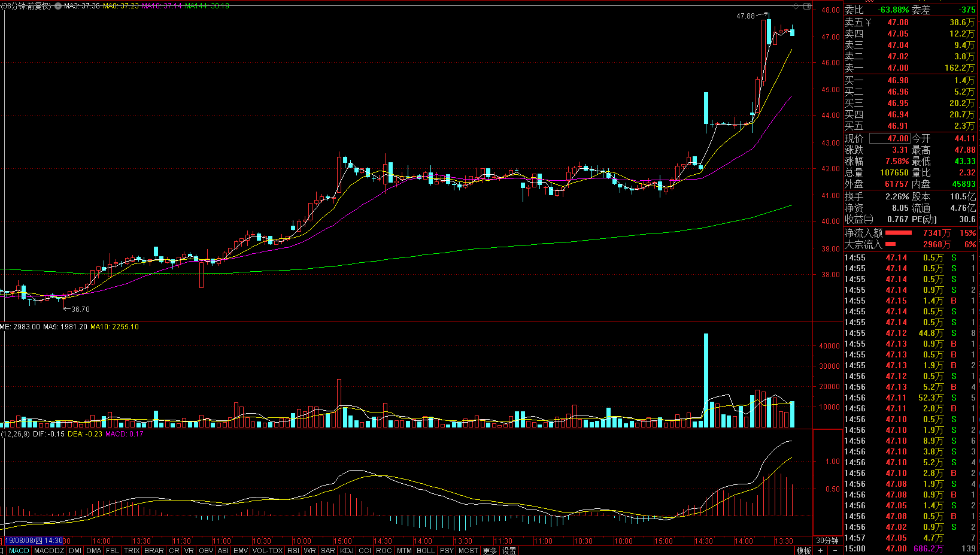Zoom in chart with the plus button
980x555 pixels.
[821, 551]
